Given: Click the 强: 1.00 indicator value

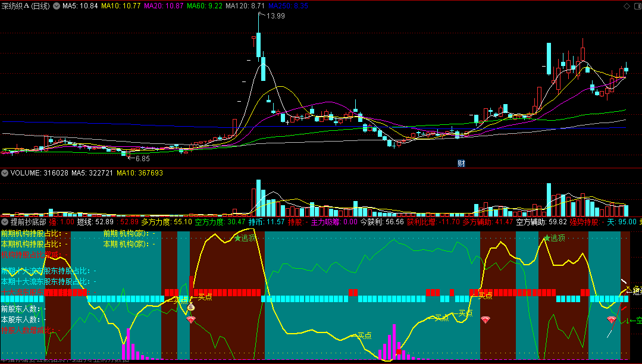Looking at the screenshot, I should tap(61, 222).
